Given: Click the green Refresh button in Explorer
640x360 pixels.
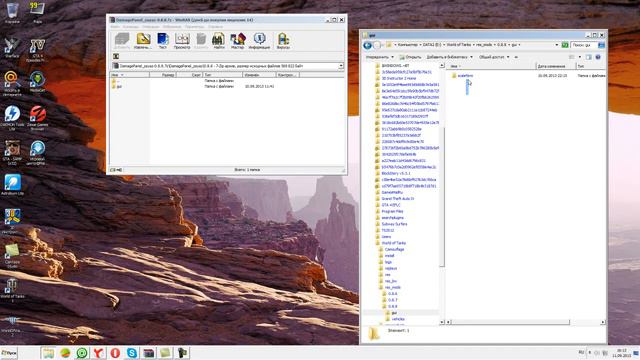Looking at the screenshot, I should coord(565,45).
